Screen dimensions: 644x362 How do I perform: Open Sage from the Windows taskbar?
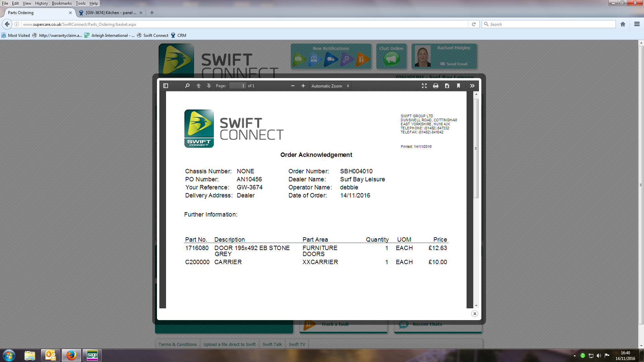point(92,355)
